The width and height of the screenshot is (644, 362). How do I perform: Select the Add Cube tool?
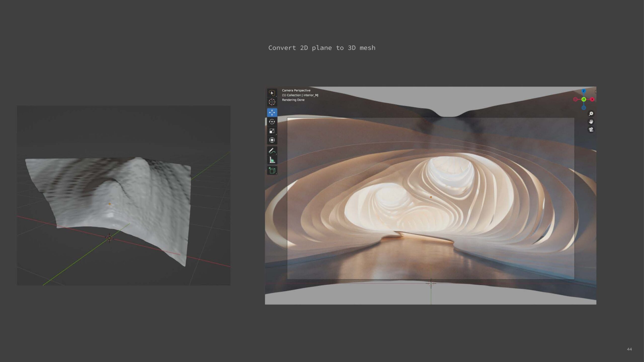click(x=272, y=170)
